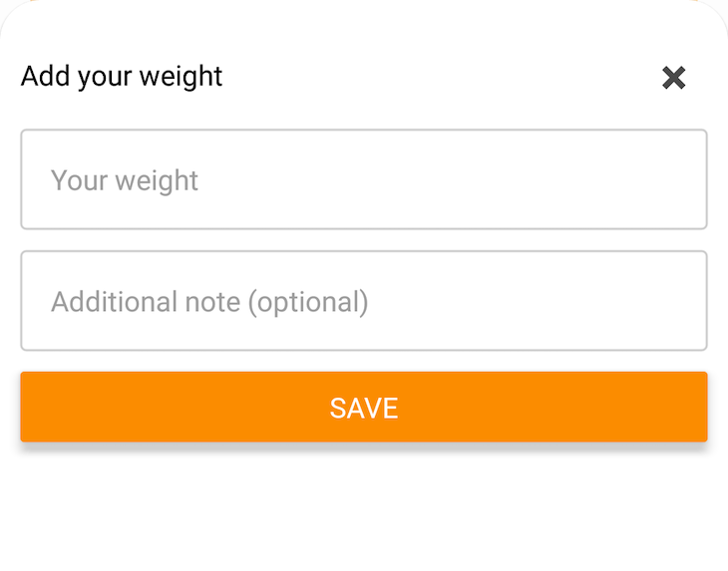
Task: Activate the second text field
Action: 364,301
